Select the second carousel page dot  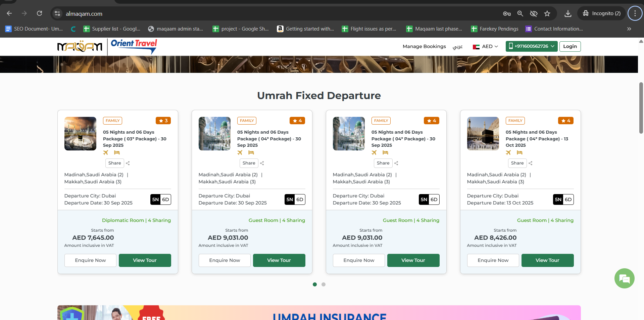tap(324, 284)
